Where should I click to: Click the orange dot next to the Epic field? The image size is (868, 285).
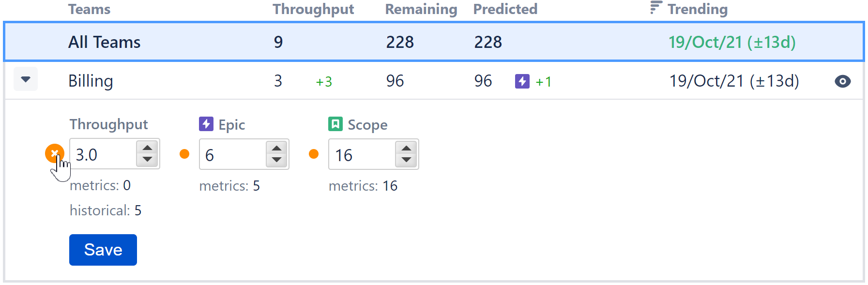[184, 154]
